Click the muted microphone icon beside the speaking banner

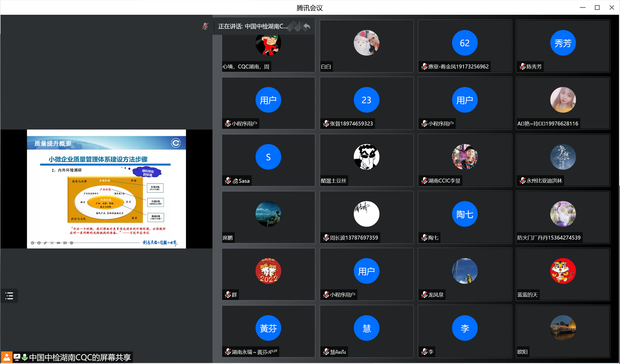click(x=205, y=26)
